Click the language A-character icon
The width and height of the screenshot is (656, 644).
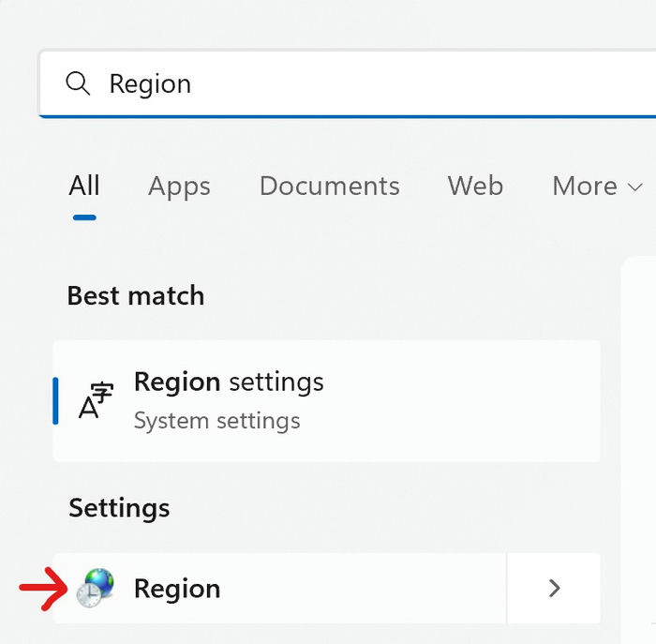tap(96, 400)
